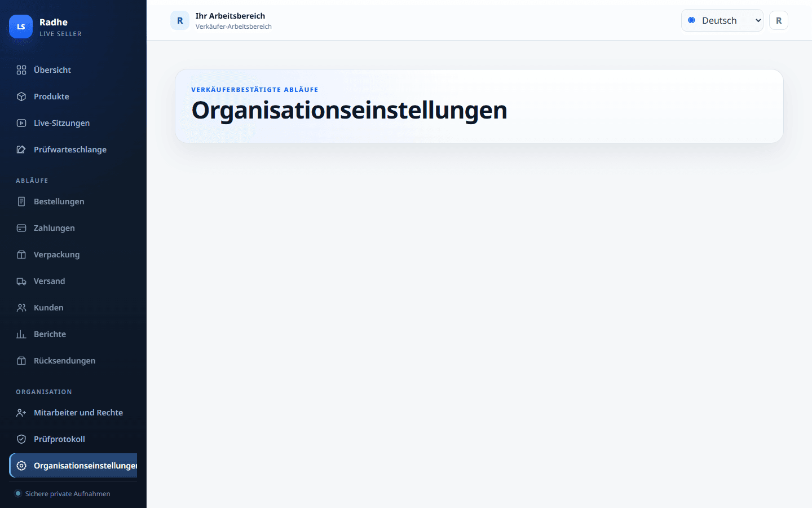The width and height of the screenshot is (812, 508).
Task: Click the Prüfwarteschlange edit icon
Action: click(x=21, y=150)
